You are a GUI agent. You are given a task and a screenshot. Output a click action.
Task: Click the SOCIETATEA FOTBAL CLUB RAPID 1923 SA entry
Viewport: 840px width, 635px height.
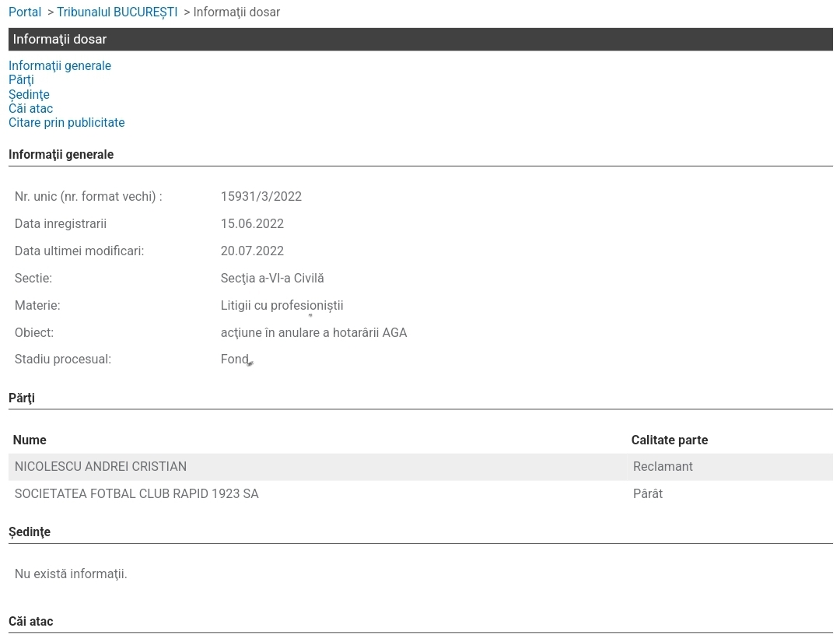click(136, 494)
